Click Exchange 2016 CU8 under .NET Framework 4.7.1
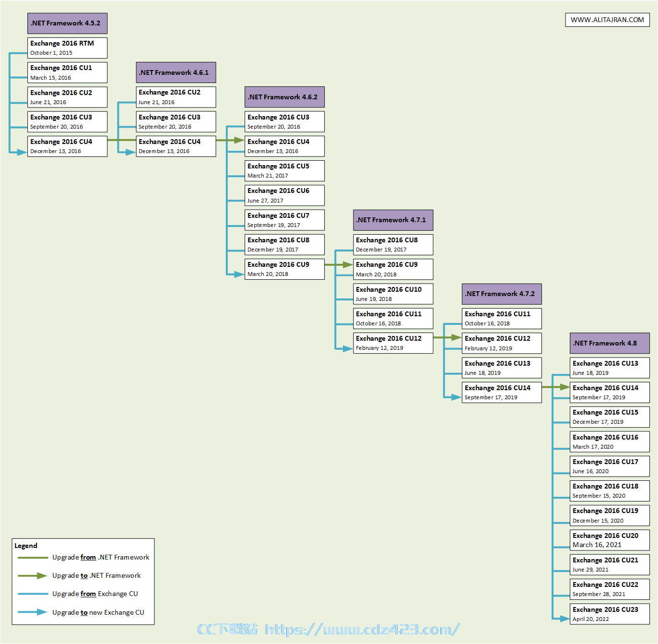This screenshot has height=644, width=658. [x=393, y=245]
